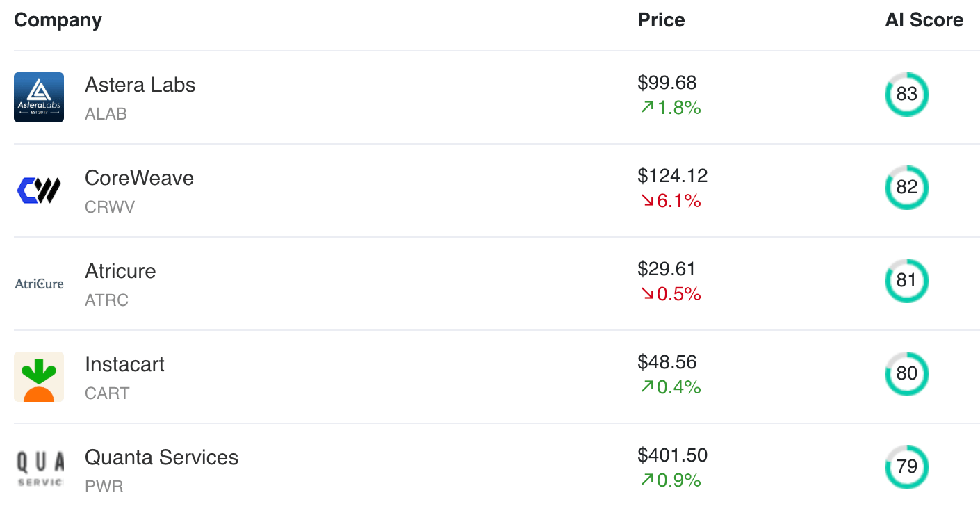
Task: Click the CRWV ticker symbol
Action: click(110, 207)
